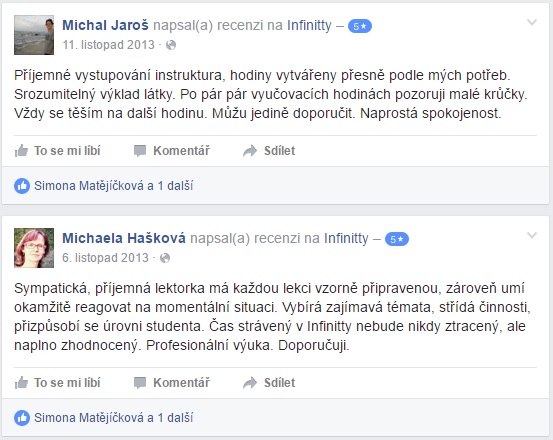Click share arrow icon in second review

250,383
